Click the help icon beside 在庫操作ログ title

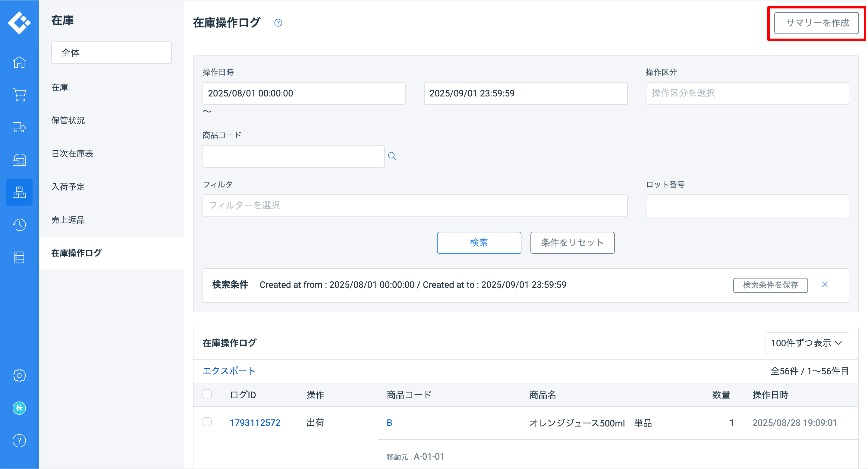pyautogui.click(x=278, y=23)
